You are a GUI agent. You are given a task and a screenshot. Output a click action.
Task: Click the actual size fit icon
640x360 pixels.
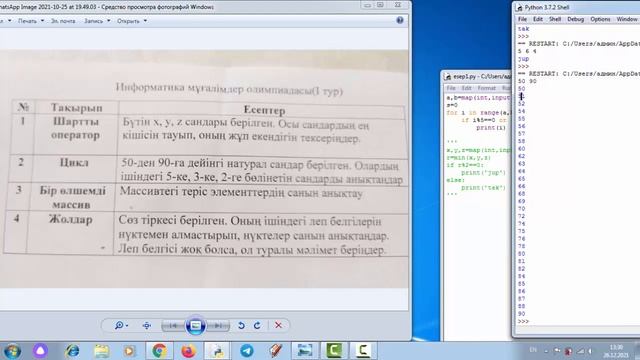[147, 325]
